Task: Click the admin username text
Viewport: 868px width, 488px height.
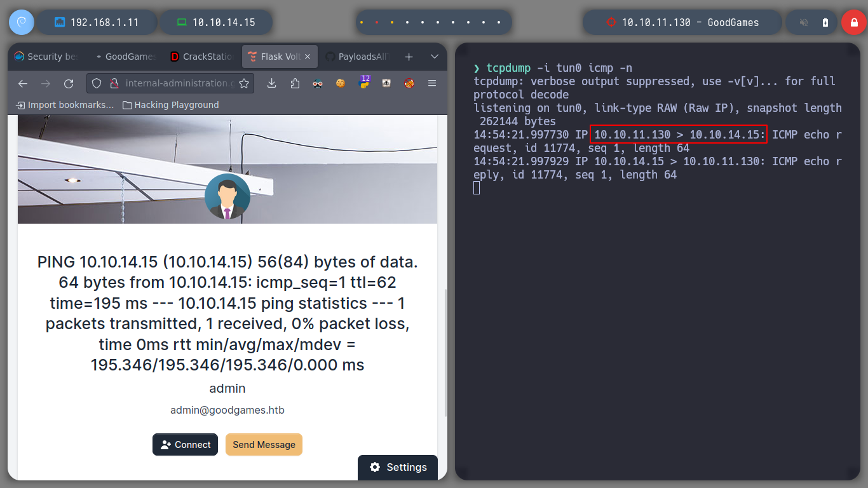Action: [227, 388]
